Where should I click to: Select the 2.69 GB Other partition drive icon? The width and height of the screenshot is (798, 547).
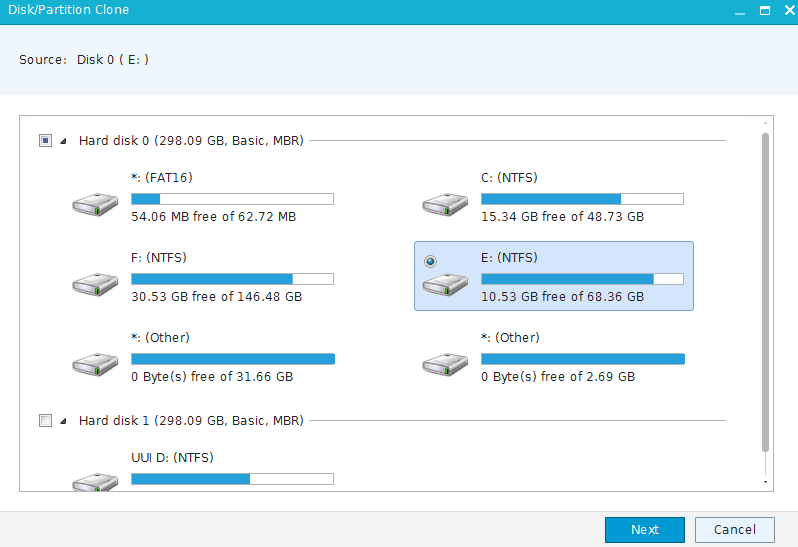click(x=445, y=364)
